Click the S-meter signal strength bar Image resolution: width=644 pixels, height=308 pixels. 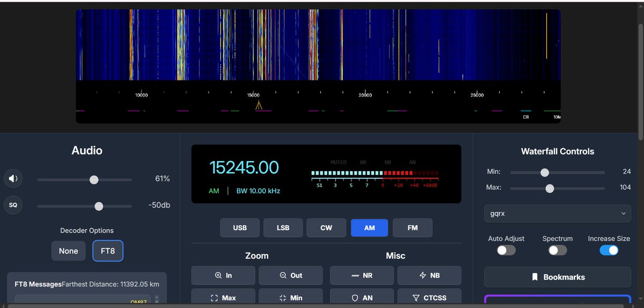click(x=375, y=173)
